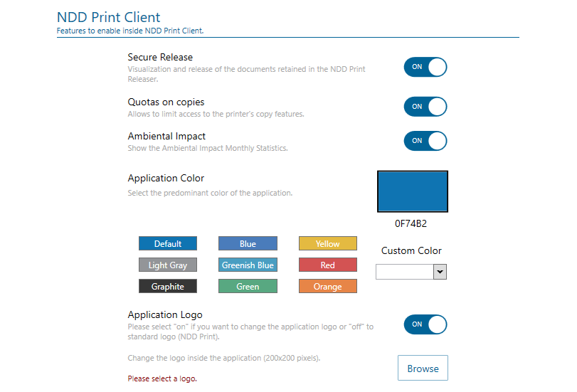
Task: Select Light Gray color swatch
Action: point(168,265)
